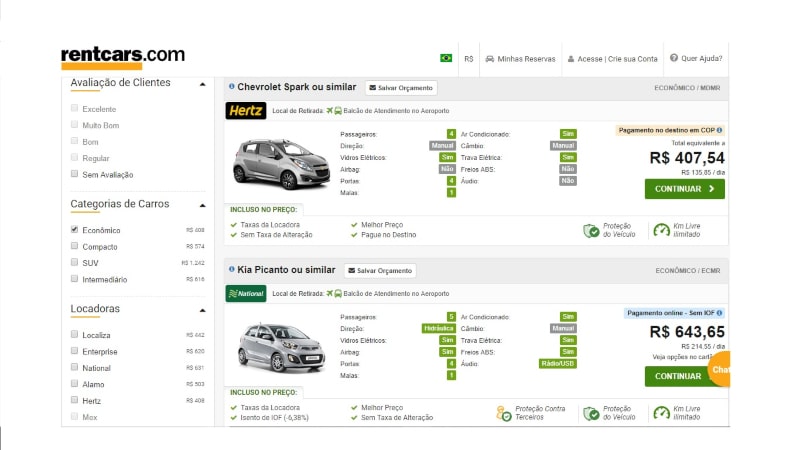The height and width of the screenshot is (450, 800).
Task: Check the Alamo rental company
Action: coord(74,383)
